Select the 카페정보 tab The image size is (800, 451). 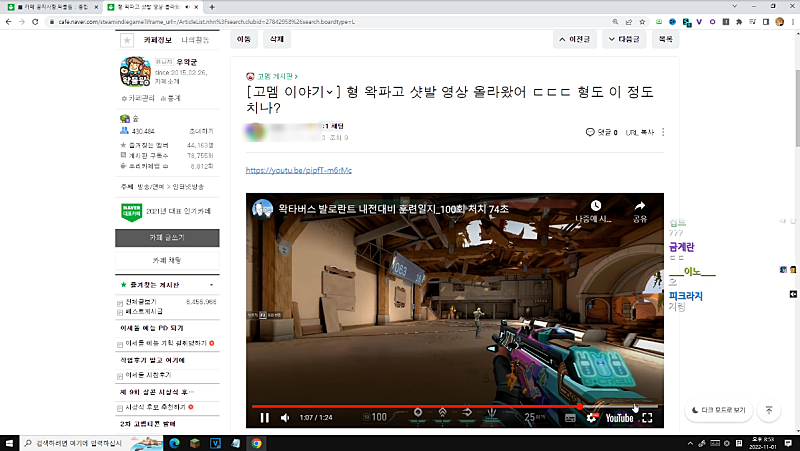click(158, 40)
